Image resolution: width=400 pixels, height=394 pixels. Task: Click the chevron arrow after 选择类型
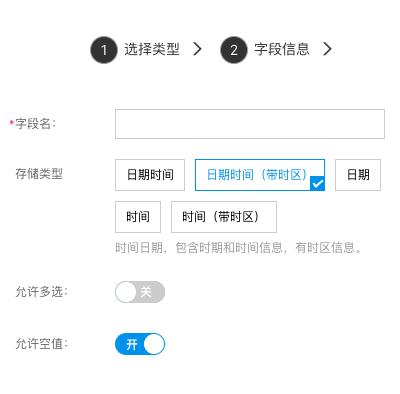(x=198, y=49)
